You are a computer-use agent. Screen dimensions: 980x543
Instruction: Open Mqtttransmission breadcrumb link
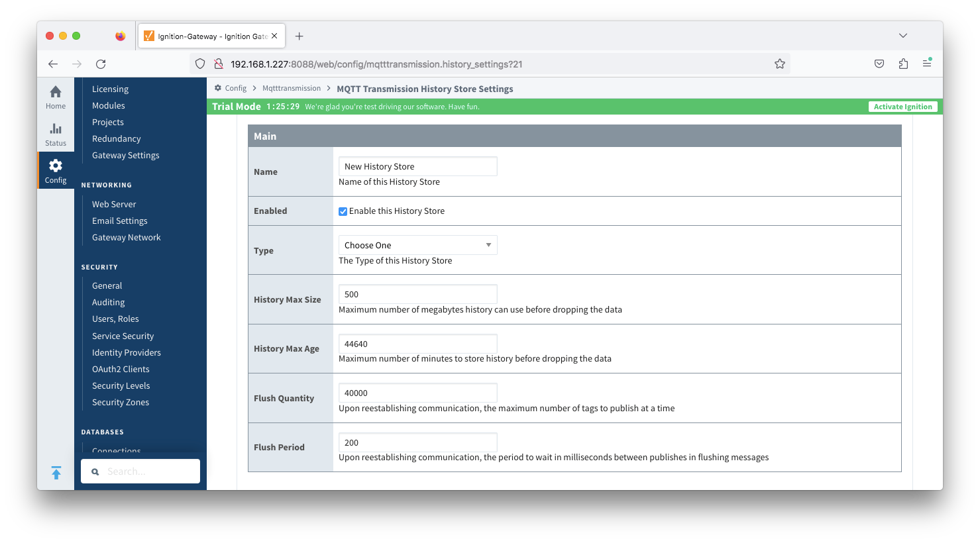(292, 88)
